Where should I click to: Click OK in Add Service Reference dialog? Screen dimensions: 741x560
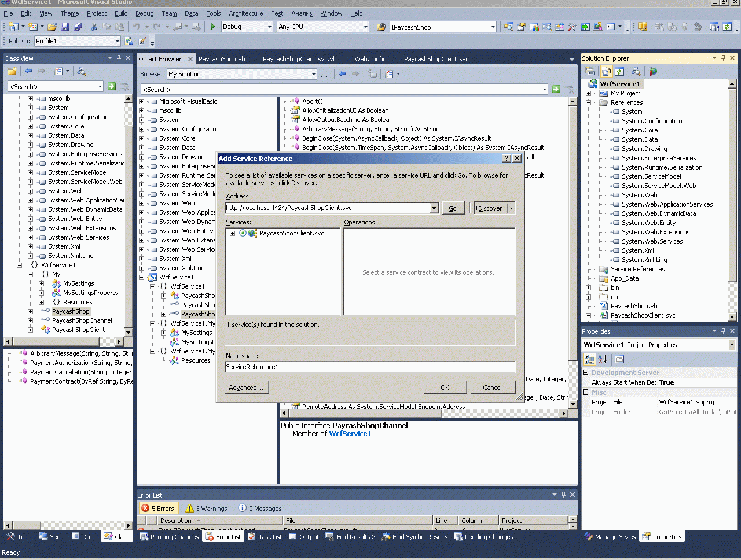click(x=445, y=388)
